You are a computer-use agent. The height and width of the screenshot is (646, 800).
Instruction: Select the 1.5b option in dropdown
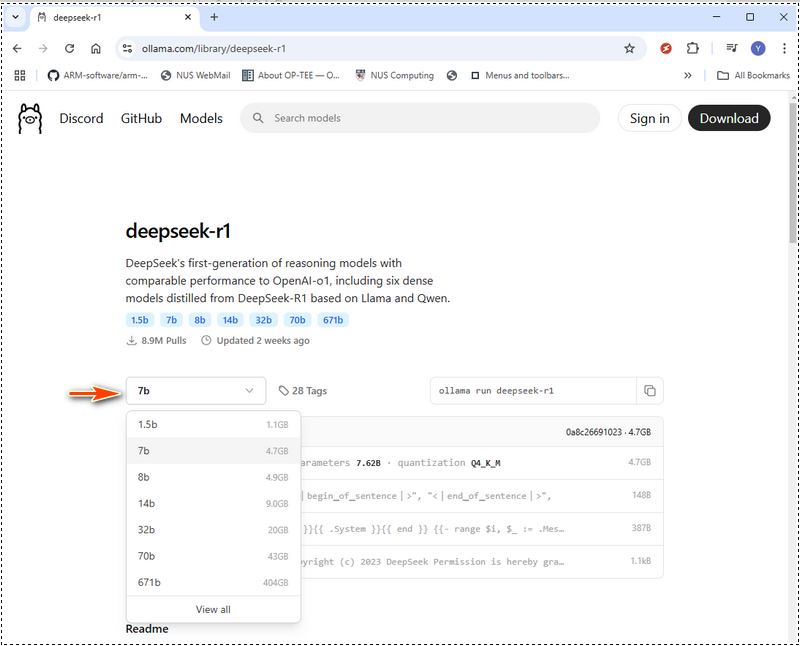pos(213,425)
